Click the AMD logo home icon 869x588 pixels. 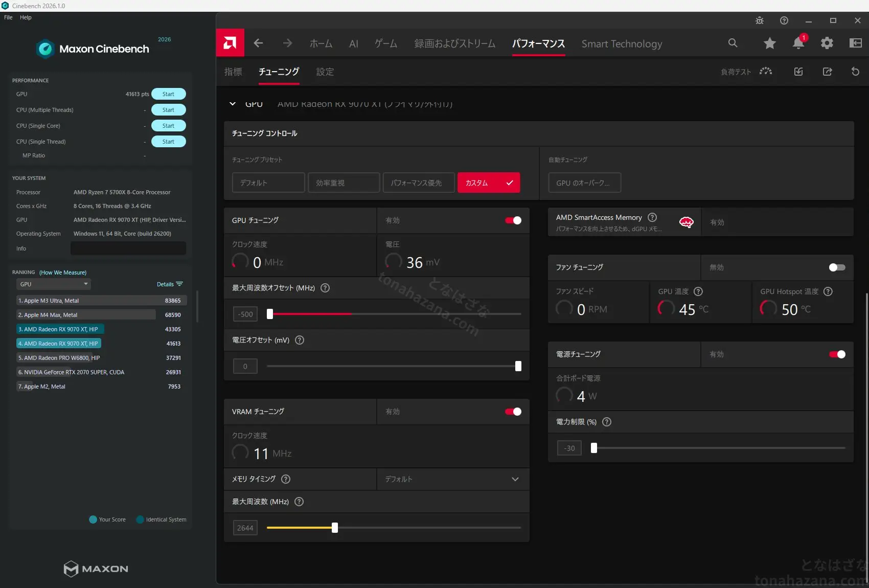(230, 43)
